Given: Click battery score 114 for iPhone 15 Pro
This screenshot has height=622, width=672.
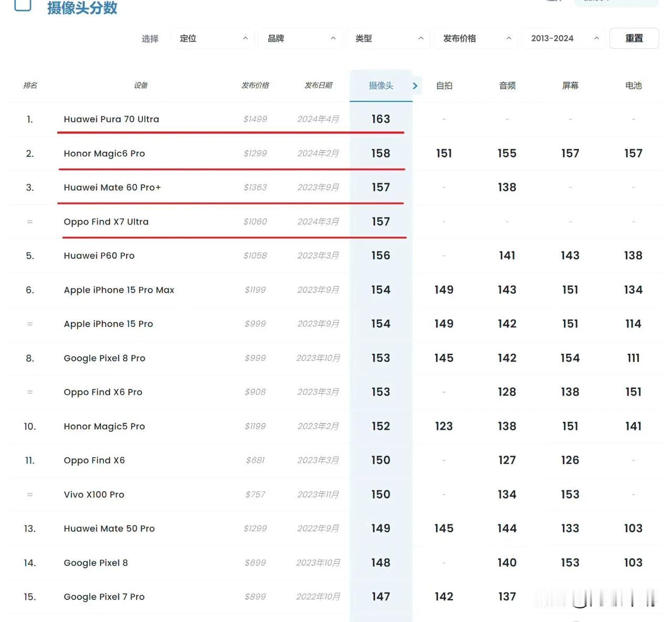Looking at the screenshot, I should (x=633, y=324).
